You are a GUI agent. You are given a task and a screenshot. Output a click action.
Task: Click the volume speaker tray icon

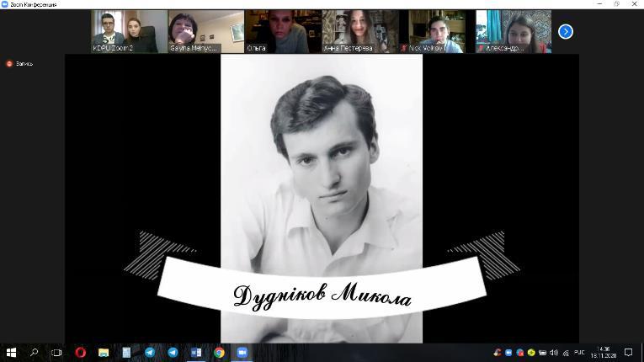pyautogui.click(x=553, y=353)
